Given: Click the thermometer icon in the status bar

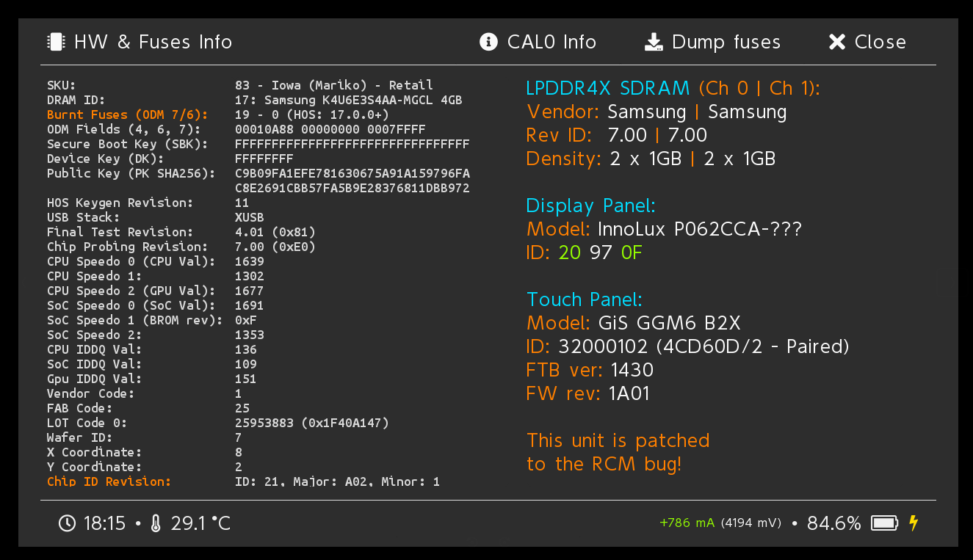Looking at the screenshot, I should click(x=155, y=523).
